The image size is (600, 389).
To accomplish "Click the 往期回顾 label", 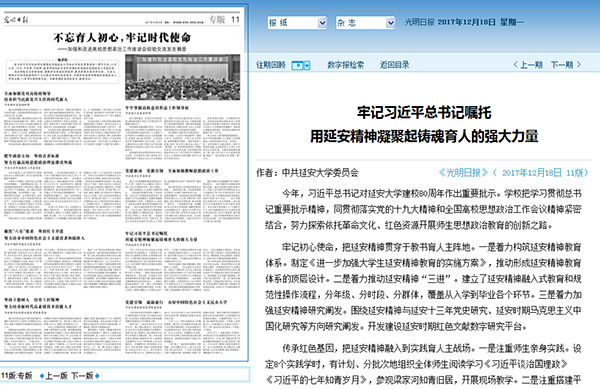I will [x=271, y=65].
